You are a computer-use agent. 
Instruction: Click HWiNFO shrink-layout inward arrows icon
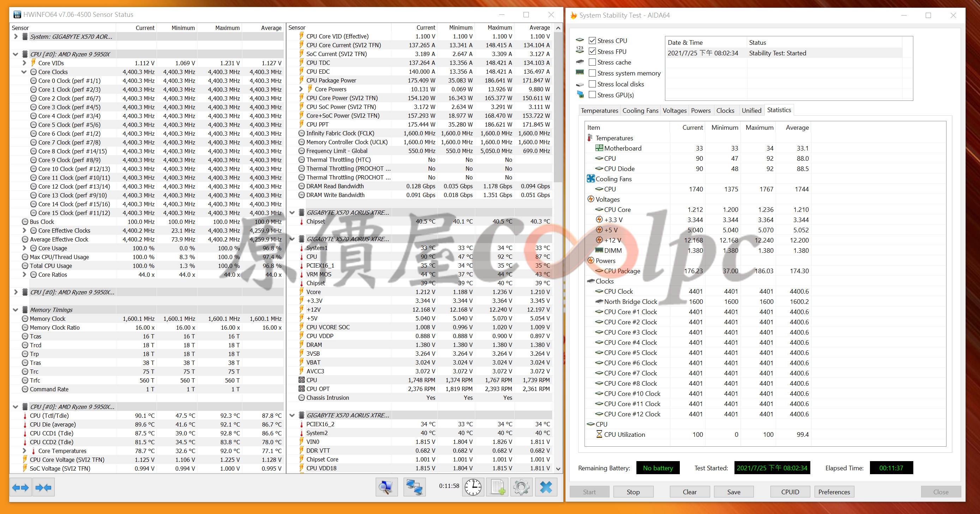pos(43,488)
